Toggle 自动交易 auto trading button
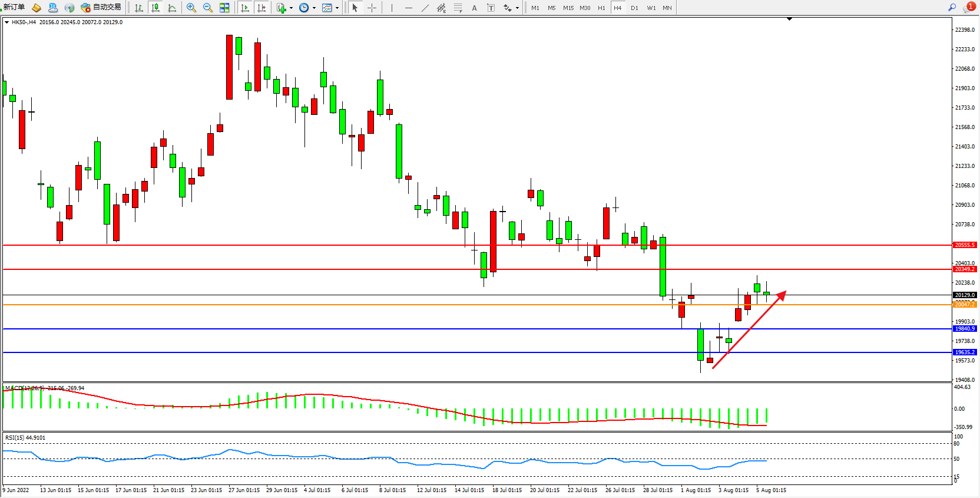The height and width of the screenshot is (498, 980). [x=101, y=7]
